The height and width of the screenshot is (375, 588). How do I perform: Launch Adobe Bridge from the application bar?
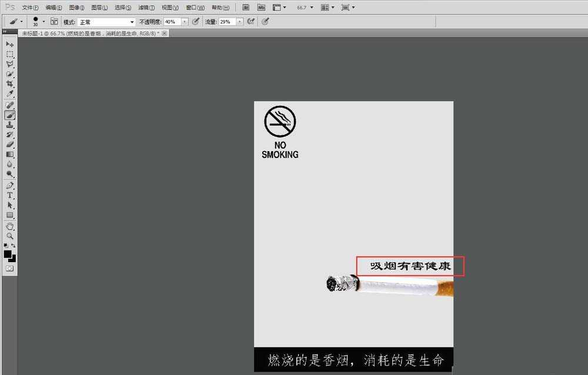[246, 7]
